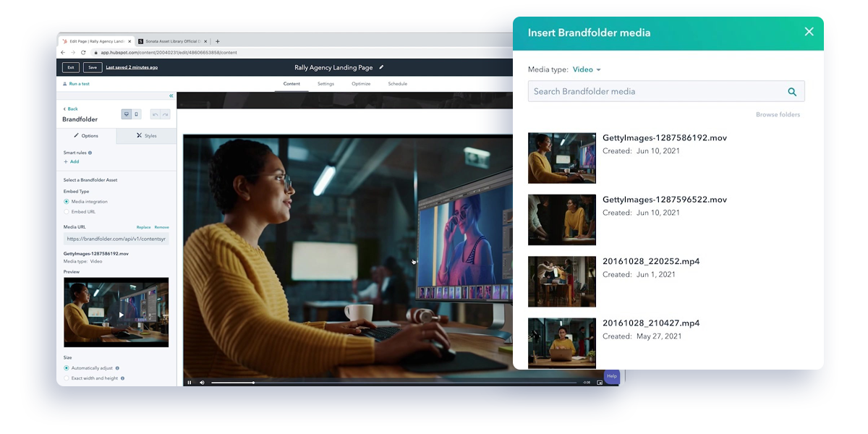Screen dimensions: 868x434
Task: Reload the browser page
Action: [x=83, y=53]
